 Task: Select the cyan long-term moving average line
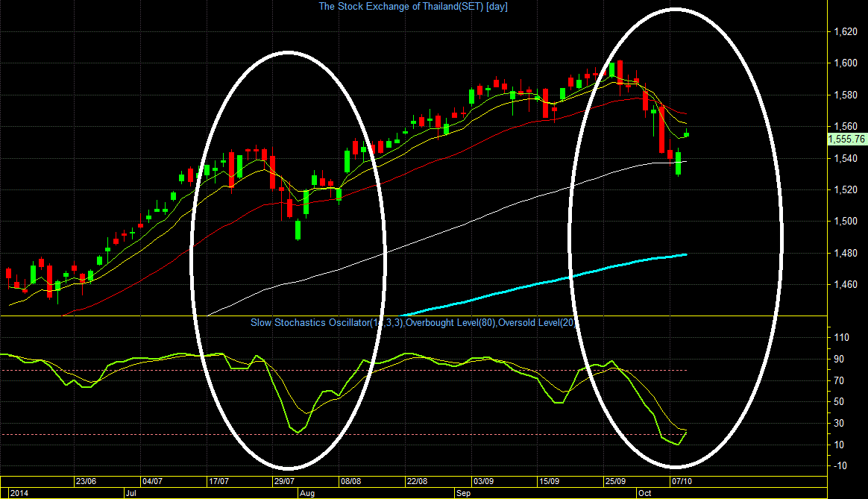click(x=543, y=283)
